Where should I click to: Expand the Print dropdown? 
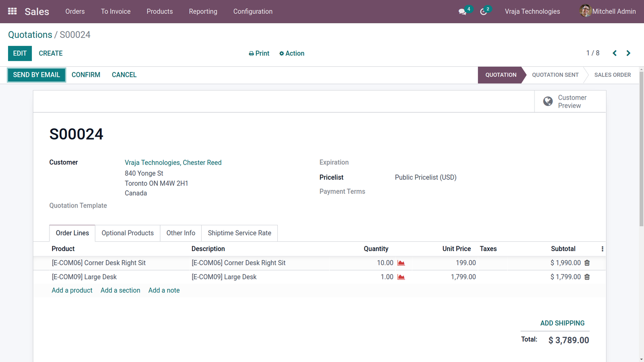coord(259,53)
